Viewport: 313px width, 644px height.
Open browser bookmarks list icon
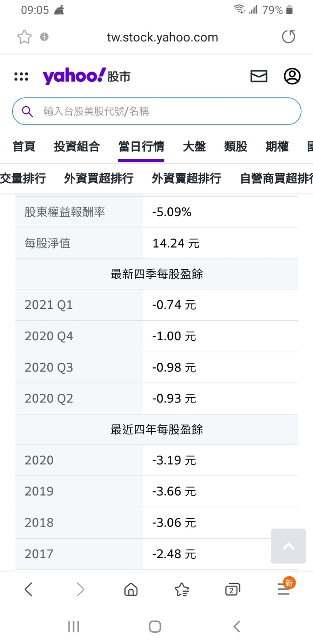click(182, 590)
